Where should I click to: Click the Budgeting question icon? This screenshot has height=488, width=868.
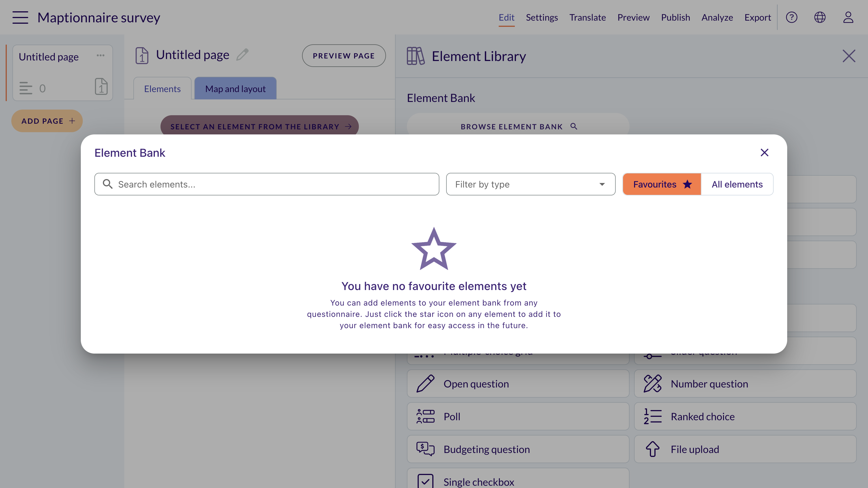425,449
